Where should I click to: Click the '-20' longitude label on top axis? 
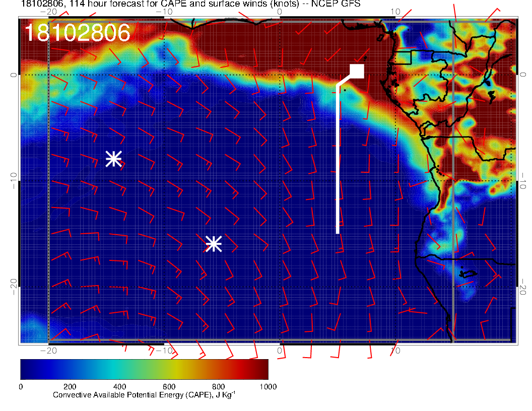tap(48, 12)
